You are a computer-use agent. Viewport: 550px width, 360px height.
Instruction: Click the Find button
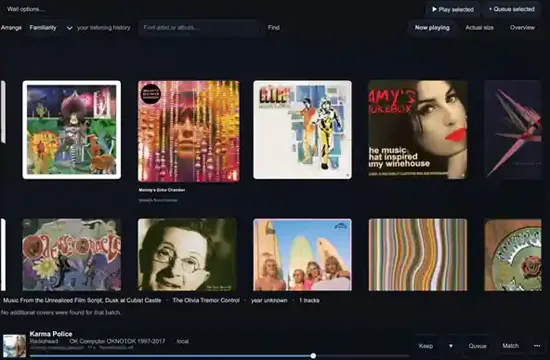click(x=274, y=28)
